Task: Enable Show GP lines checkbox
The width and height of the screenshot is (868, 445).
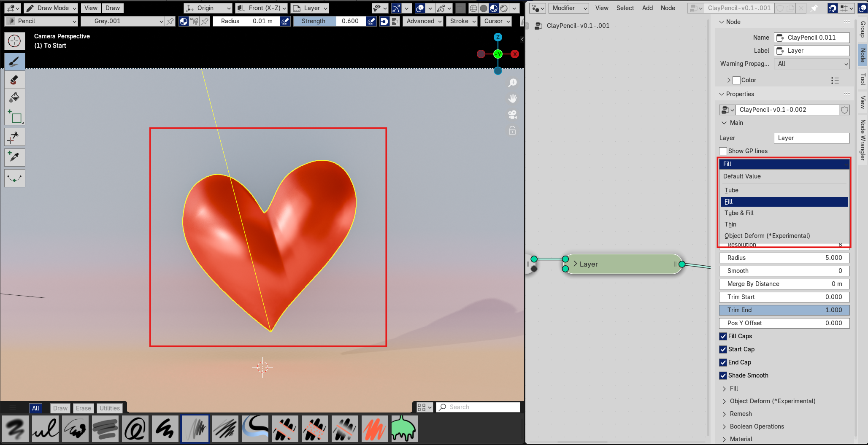Action: point(723,151)
